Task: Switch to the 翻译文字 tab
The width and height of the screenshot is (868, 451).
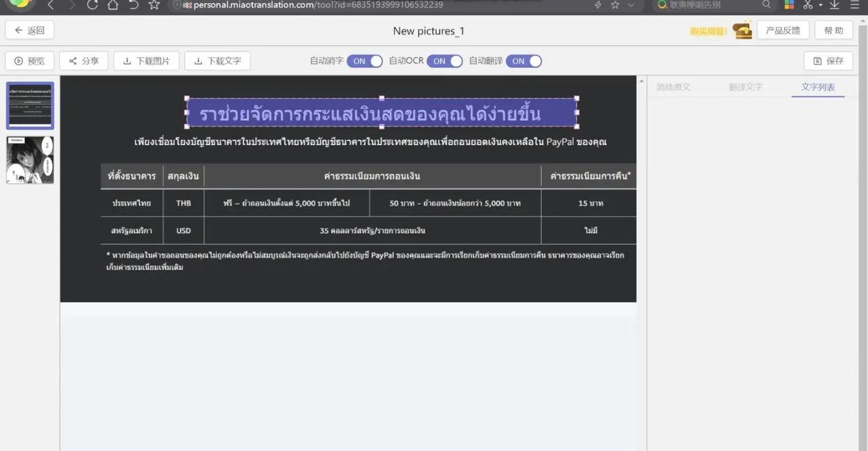Action: (746, 87)
